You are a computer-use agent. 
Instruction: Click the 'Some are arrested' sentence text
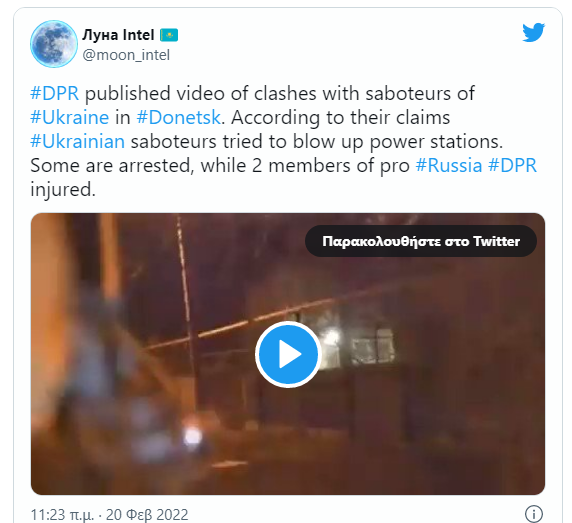[112, 166]
